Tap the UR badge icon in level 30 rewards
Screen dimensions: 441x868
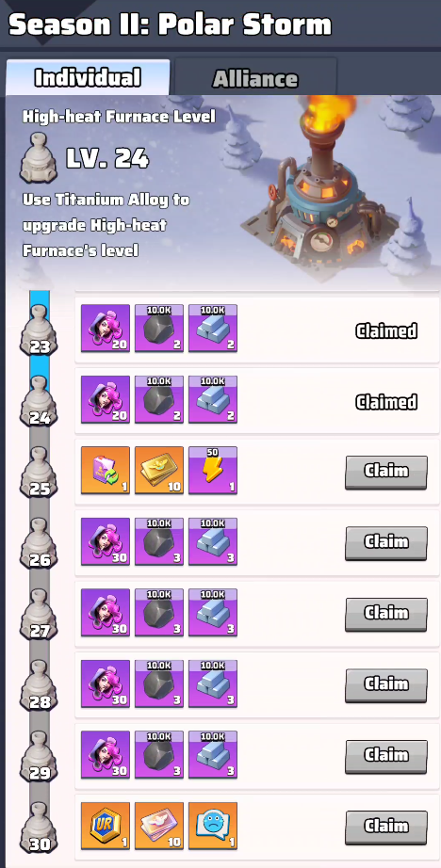[x=106, y=826]
